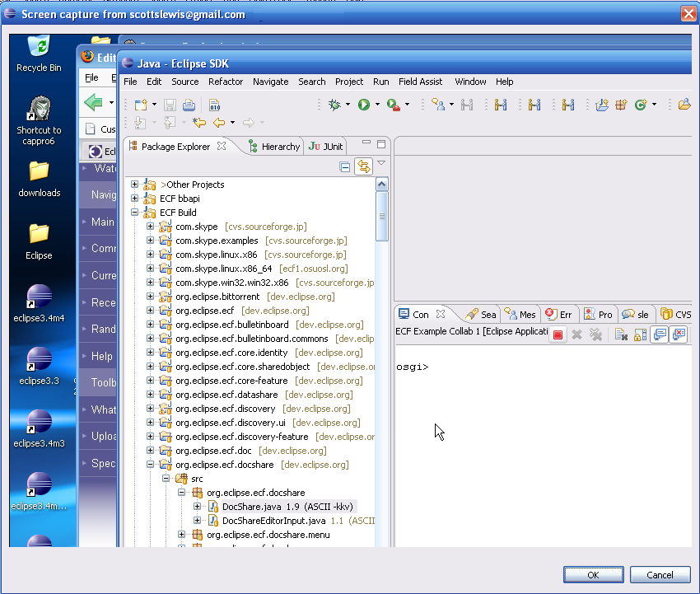Click the open folder icon in the Eclipse toolbar
The image size is (700, 594).
pyautogui.click(x=684, y=105)
